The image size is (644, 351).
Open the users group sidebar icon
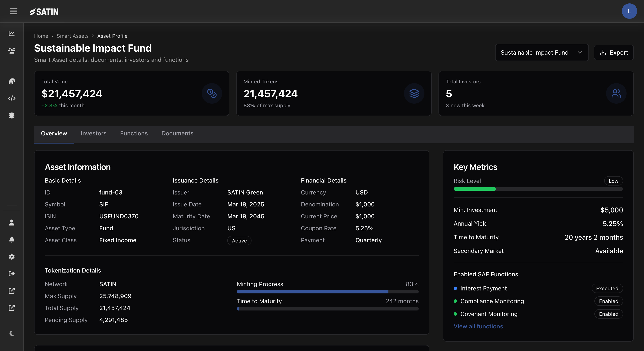click(12, 51)
